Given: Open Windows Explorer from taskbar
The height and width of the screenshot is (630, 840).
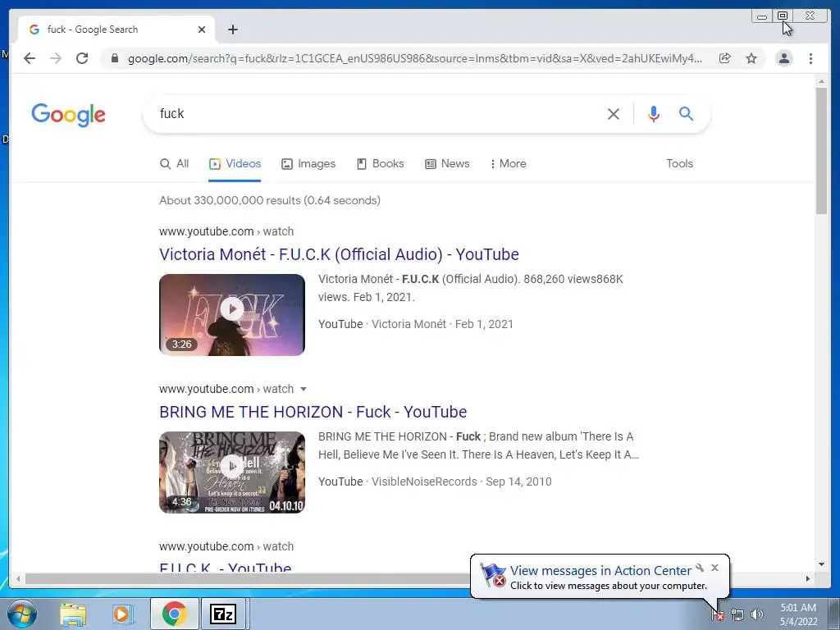Looking at the screenshot, I should click(73, 614).
